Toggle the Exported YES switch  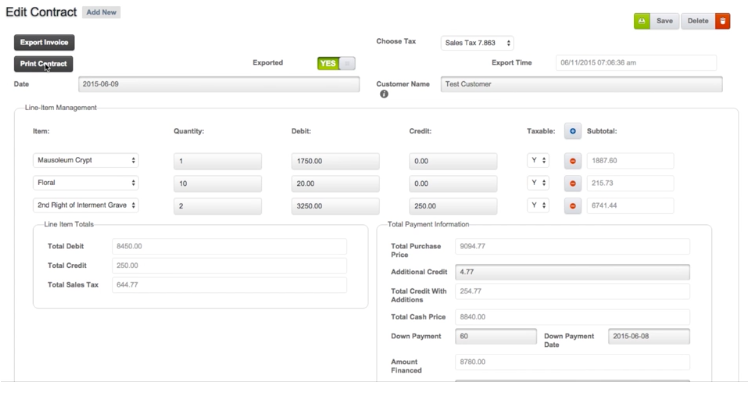pyautogui.click(x=336, y=63)
